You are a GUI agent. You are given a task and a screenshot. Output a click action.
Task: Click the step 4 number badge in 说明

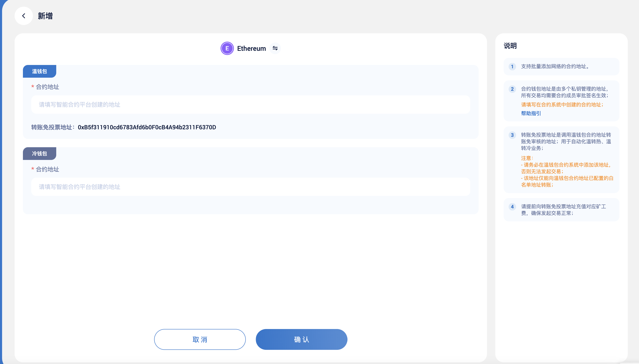coord(513,207)
